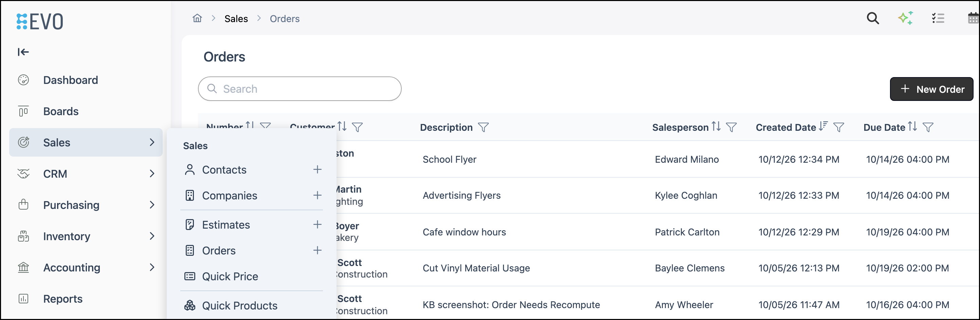The height and width of the screenshot is (320, 980).
Task: Add new contact with plus icon
Action: pyautogui.click(x=317, y=169)
